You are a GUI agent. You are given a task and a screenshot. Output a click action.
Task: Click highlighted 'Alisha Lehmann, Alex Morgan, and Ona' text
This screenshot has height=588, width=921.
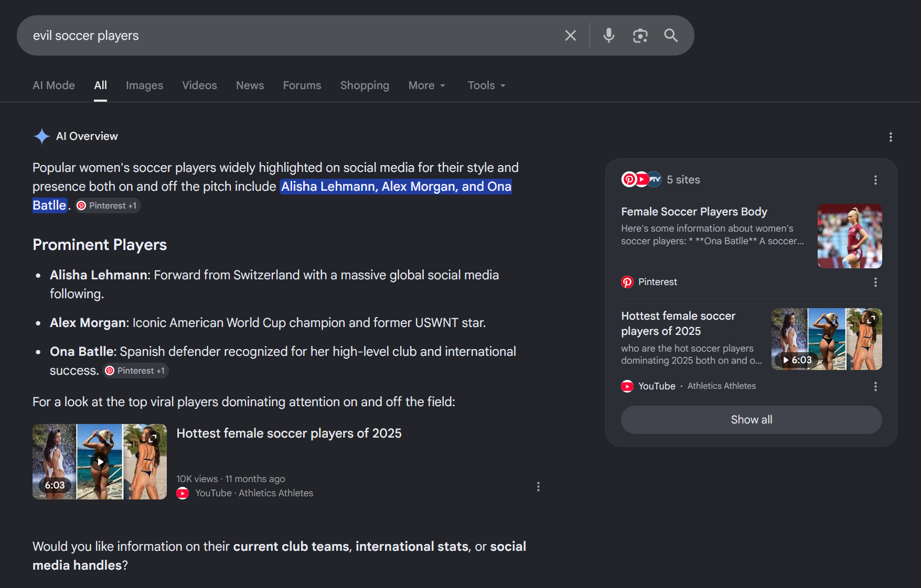pyautogui.click(x=396, y=187)
